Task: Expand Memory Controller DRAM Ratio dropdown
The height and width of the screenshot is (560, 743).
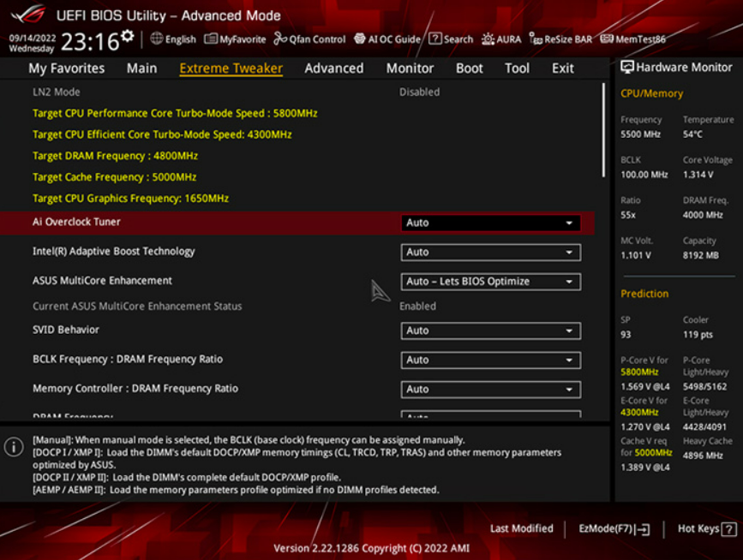Action: (x=490, y=390)
